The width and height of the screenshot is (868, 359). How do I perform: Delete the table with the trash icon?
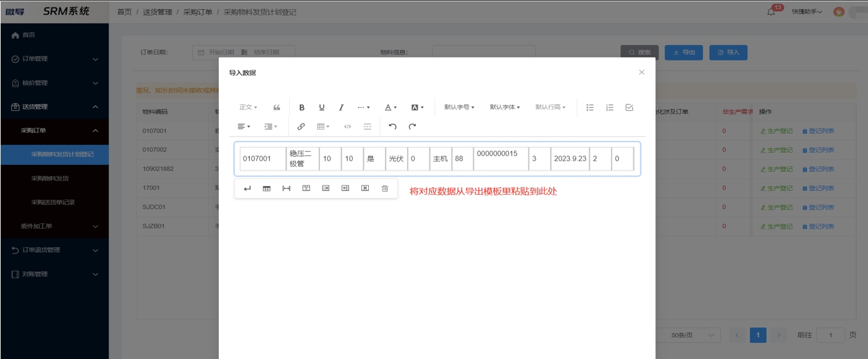[x=385, y=188]
